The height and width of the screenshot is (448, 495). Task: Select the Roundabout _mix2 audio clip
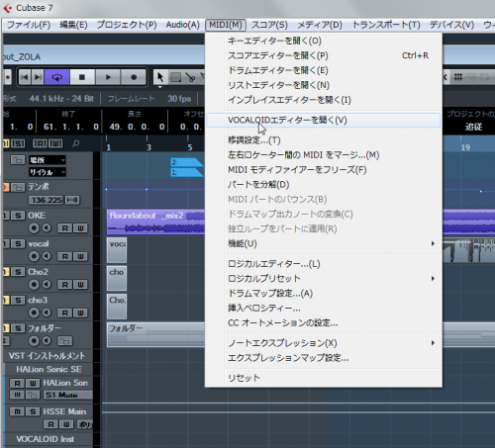tap(155, 222)
